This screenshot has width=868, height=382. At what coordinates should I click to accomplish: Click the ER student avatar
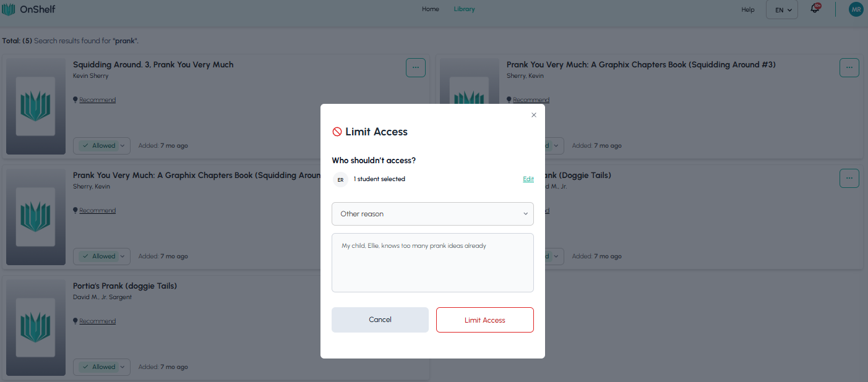coord(340,179)
